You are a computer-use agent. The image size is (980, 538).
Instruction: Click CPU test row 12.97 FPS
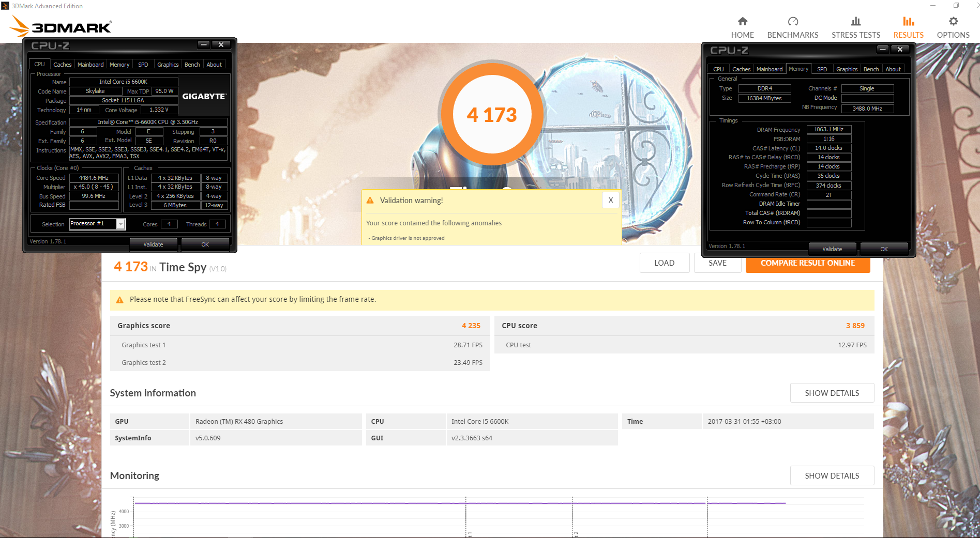pos(684,345)
